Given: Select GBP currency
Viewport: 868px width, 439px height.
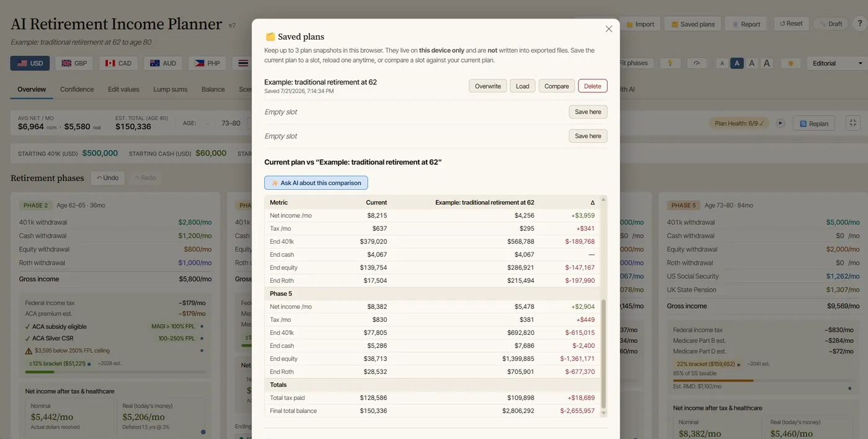Looking at the screenshot, I should click(74, 63).
